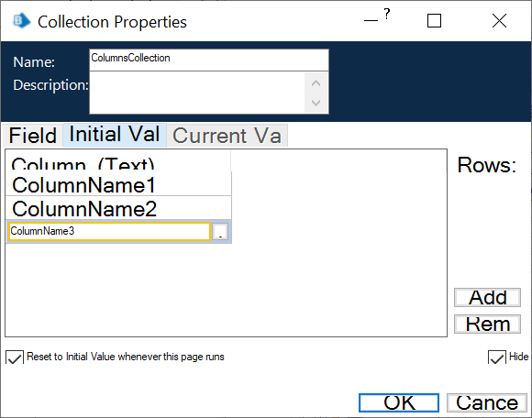
Task: Toggle the Hide checkbox
Action: coord(497,357)
